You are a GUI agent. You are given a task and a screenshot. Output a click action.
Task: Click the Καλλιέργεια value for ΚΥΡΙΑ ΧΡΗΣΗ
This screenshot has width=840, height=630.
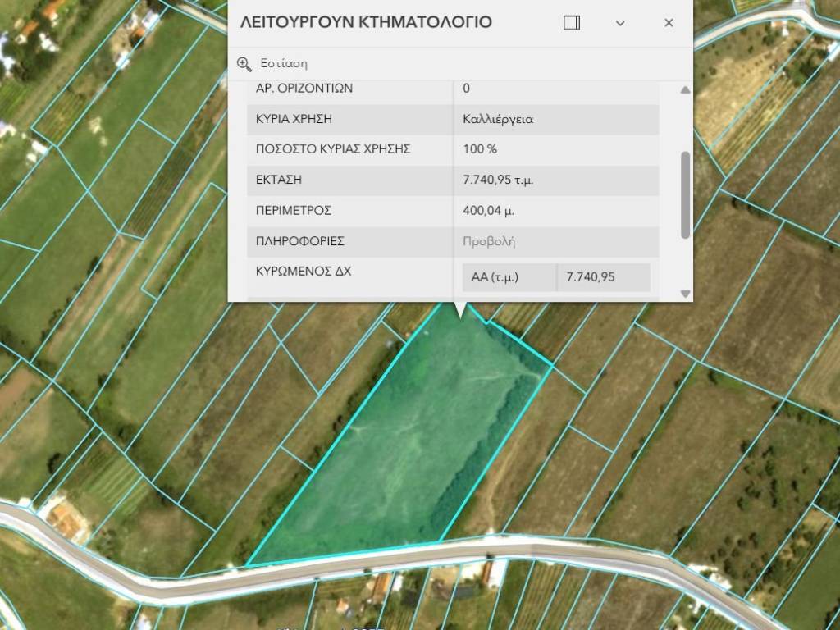[498, 119]
